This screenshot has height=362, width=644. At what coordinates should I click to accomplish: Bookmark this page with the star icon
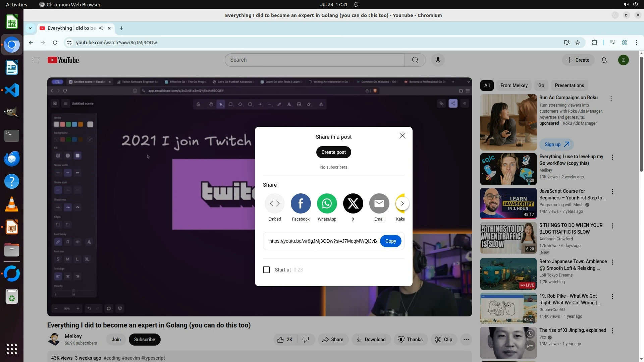point(578,43)
